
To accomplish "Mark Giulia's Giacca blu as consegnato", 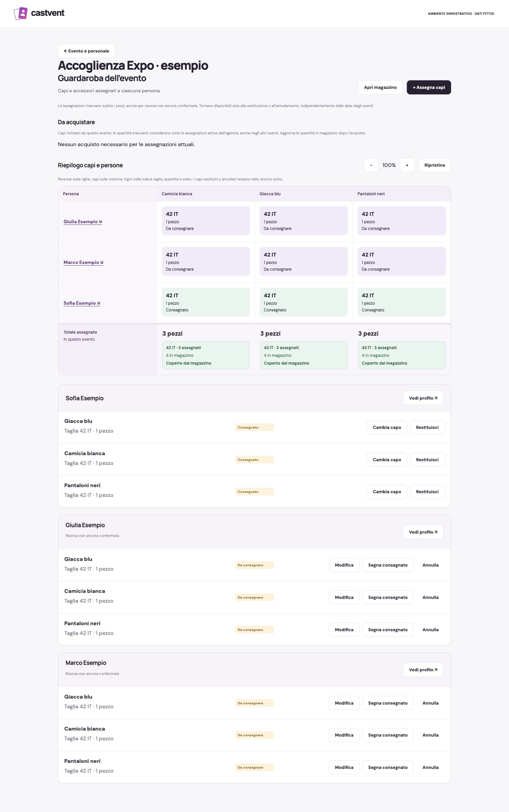I will click(x=388, y=565).
